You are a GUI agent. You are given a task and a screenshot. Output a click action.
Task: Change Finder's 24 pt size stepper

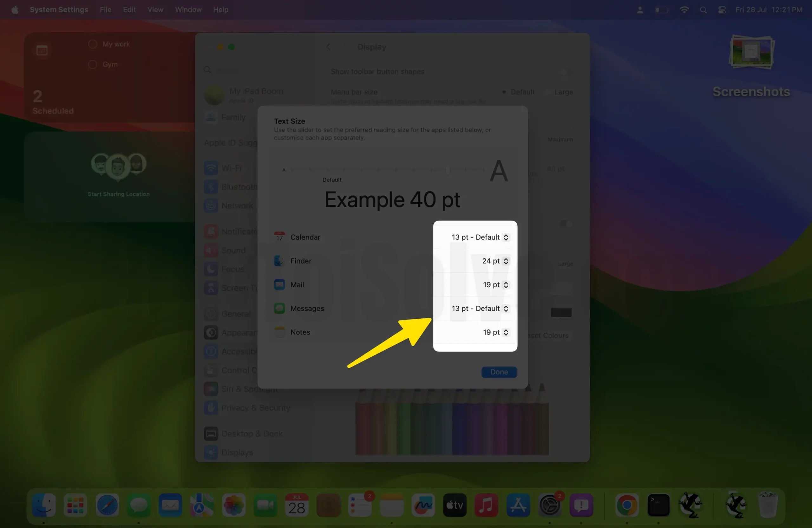pyautogui.click(x=506, y=261)
